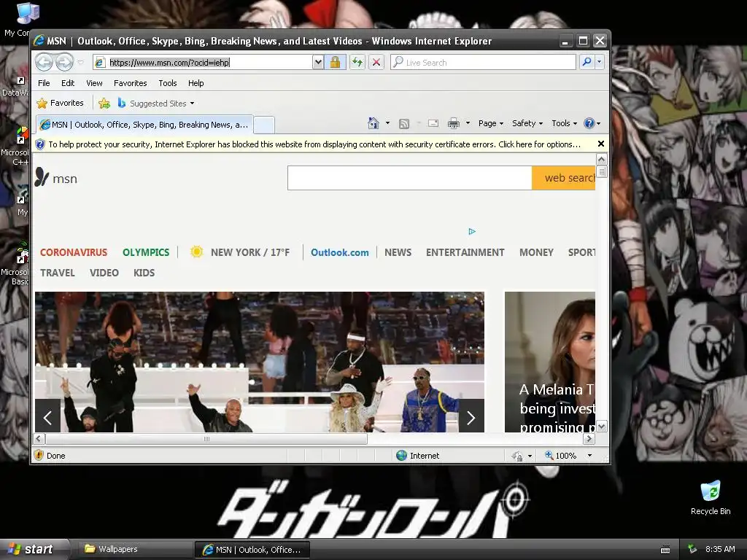747x560 pixels.
Task: View the security lock report icon
Action: [335, 63]
